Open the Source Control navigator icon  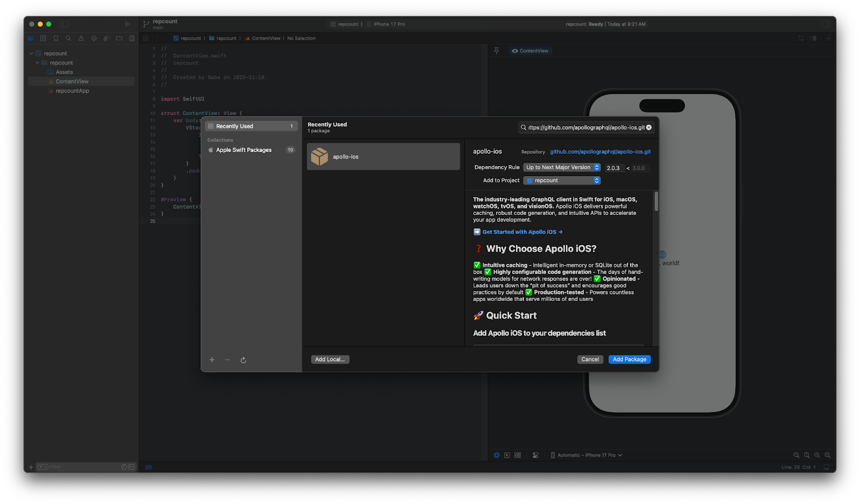[x=43, y=39]
